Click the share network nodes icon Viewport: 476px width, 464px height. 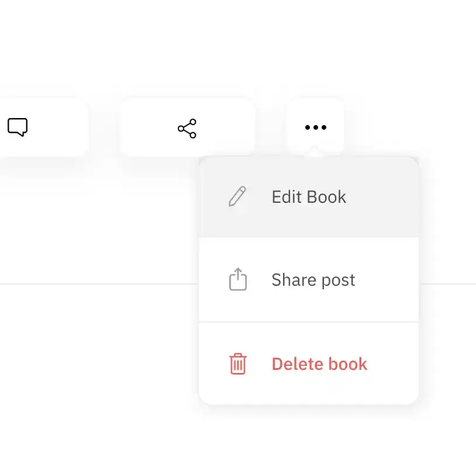pyautogui.click(x=187, y=129)
